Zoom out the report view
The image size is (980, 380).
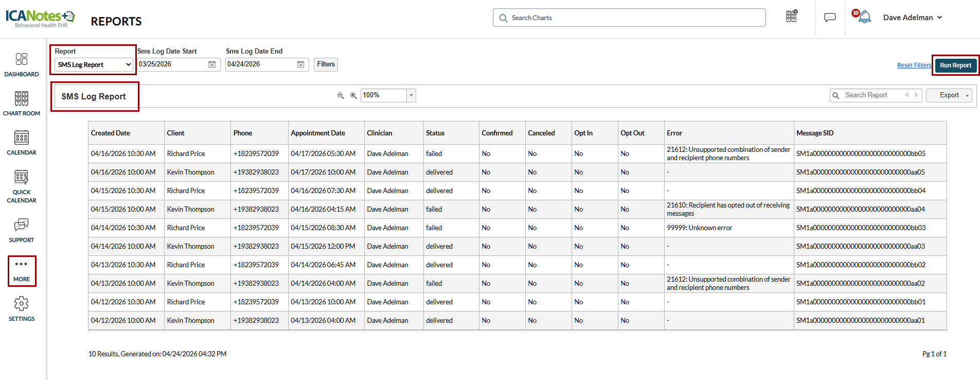tap(341, 96)
